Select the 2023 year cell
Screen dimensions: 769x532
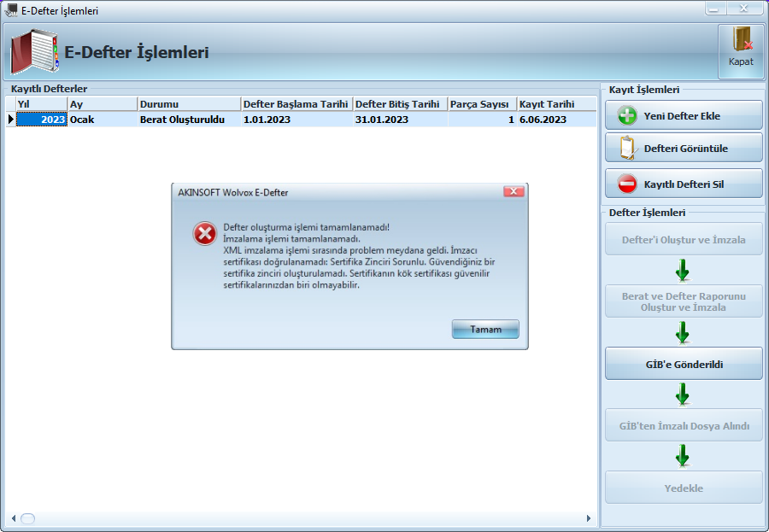click(41, 120)
